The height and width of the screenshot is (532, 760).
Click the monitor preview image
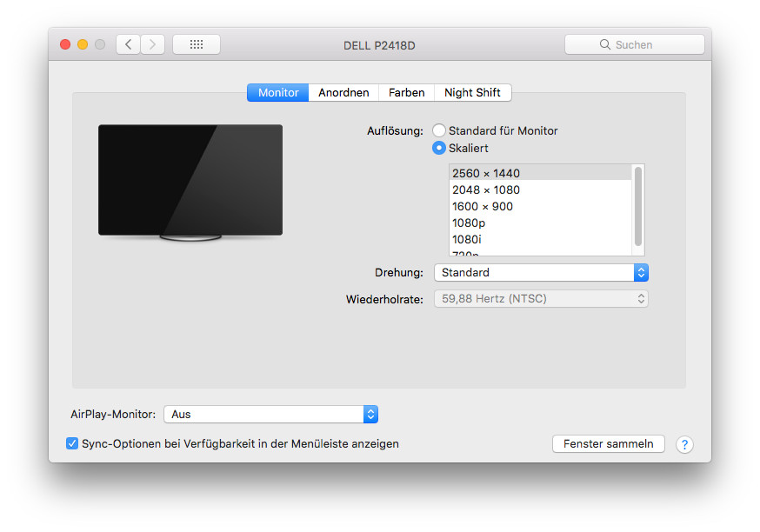pos(190,181)
